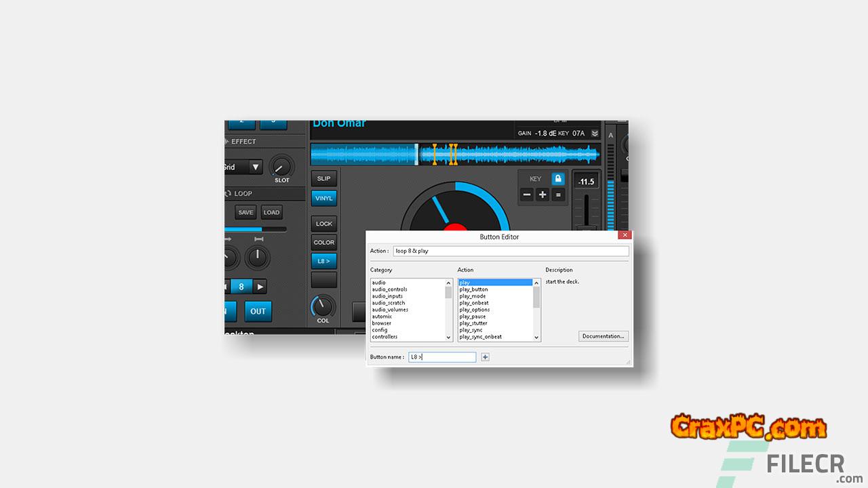Screen dimensions: 868x488
Task: Toggle the VINYL mode button
Action: point(324,198)
